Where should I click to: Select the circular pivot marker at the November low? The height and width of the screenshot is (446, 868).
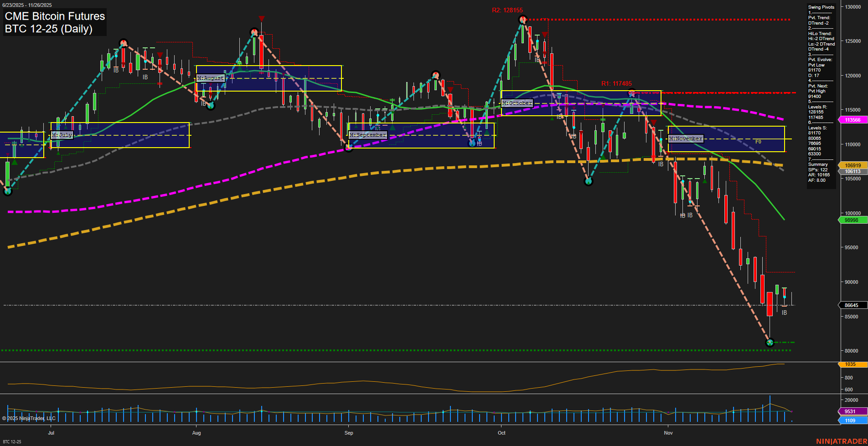coord(770,342)
